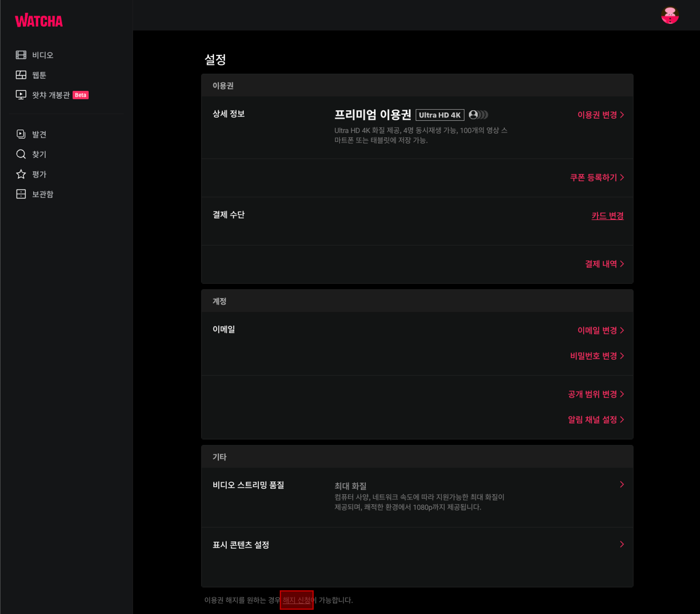
Task: Open the 왓챠 개봉관 screen icon
Action: coord(21,95)
